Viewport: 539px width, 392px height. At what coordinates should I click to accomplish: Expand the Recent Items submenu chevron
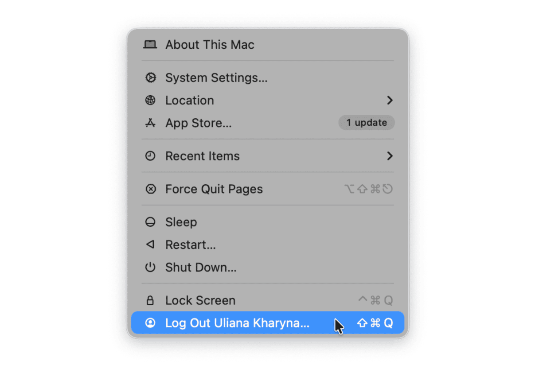[390, 156]
